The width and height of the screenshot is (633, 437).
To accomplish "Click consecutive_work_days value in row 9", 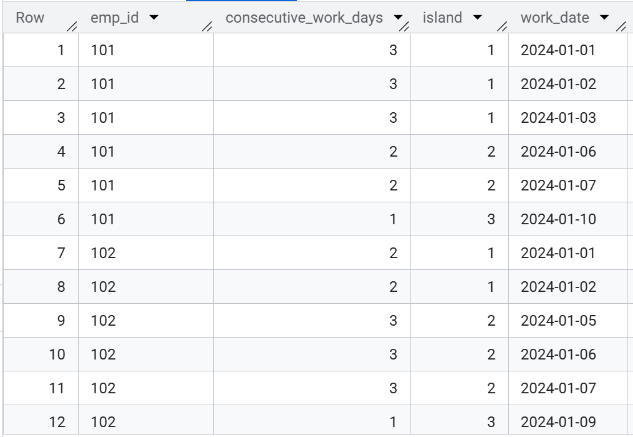I will point(393,320).
